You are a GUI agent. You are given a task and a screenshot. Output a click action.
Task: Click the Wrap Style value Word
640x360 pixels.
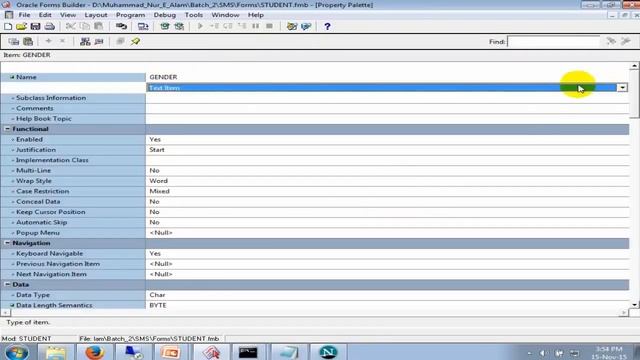pyautogui.click(x=158, y=181)
